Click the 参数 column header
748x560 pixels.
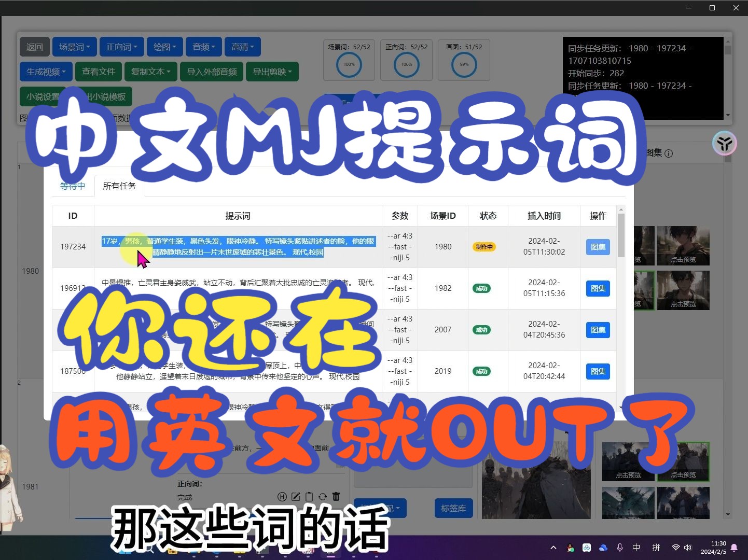(x=400, y=216)
